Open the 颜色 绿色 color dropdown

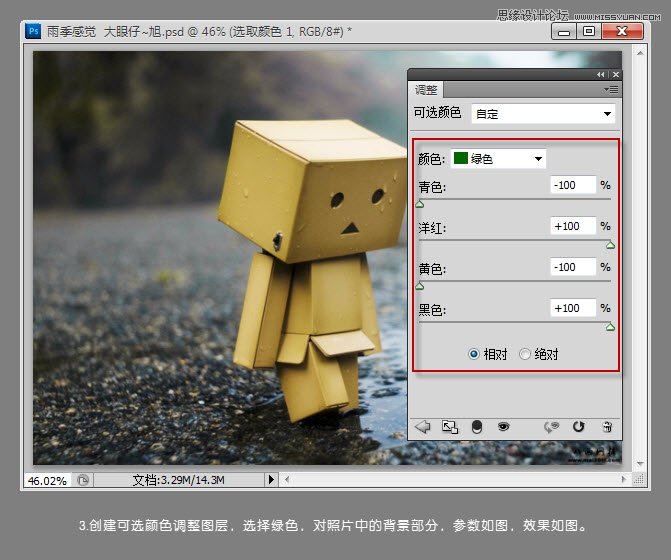(498, 159)
